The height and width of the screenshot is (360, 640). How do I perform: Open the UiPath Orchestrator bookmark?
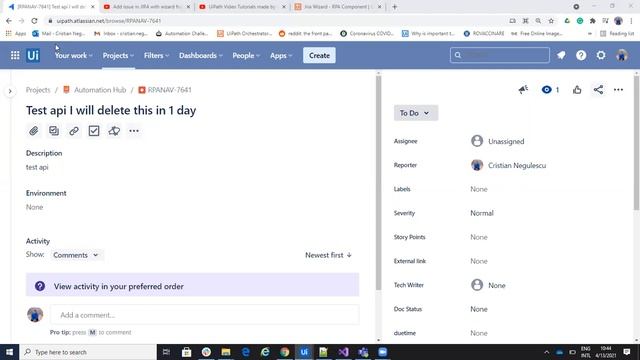pos(244,33)
